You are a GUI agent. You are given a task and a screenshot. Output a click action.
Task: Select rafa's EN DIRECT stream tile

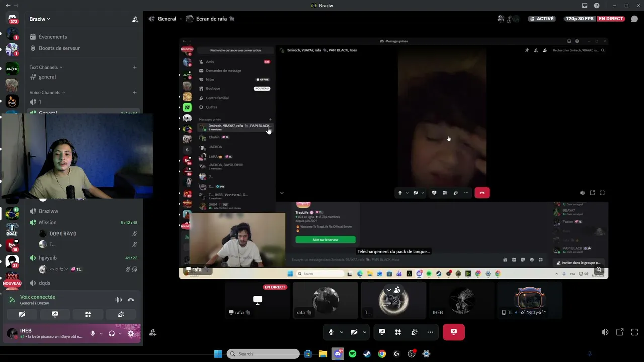(x=257, y=300)
